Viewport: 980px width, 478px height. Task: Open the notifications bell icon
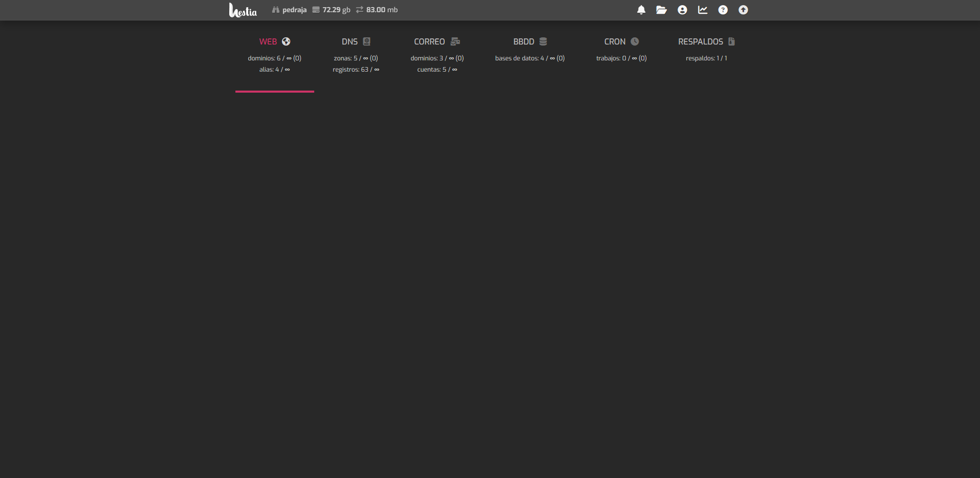[x=641, y=10]
